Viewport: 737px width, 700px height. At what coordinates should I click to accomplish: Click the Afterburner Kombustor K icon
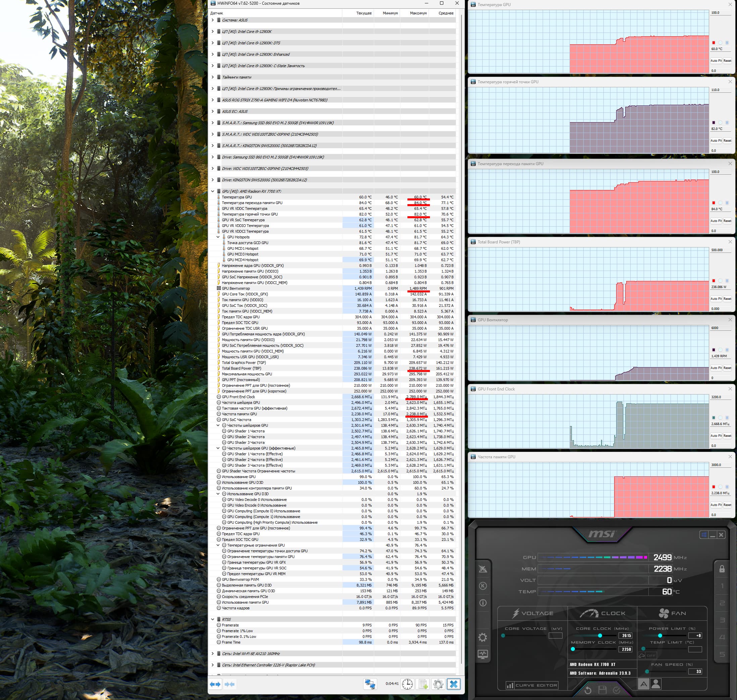point(483,586)
